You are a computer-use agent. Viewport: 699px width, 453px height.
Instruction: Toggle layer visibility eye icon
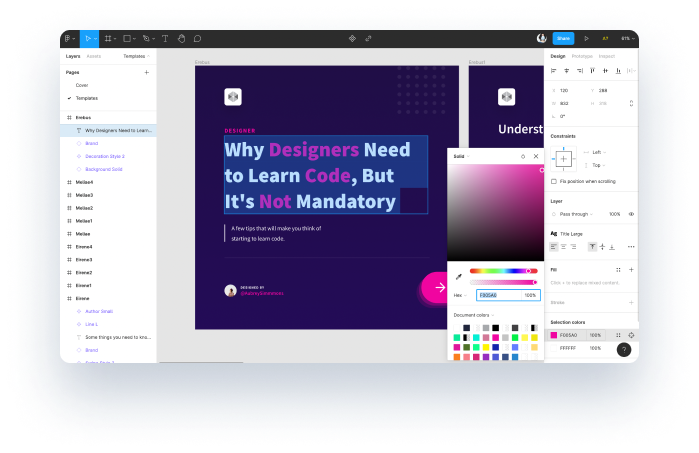(x=630, y=214)
